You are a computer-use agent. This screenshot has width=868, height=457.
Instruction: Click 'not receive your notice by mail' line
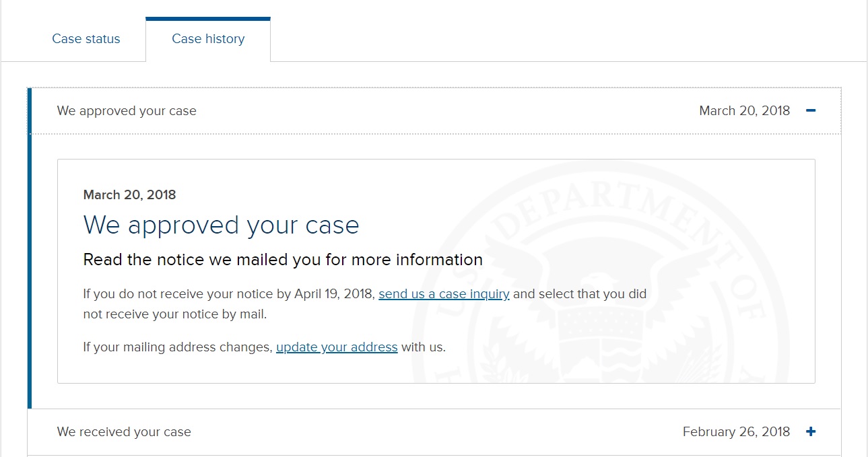pyautogui.click(x=175, y=314)
